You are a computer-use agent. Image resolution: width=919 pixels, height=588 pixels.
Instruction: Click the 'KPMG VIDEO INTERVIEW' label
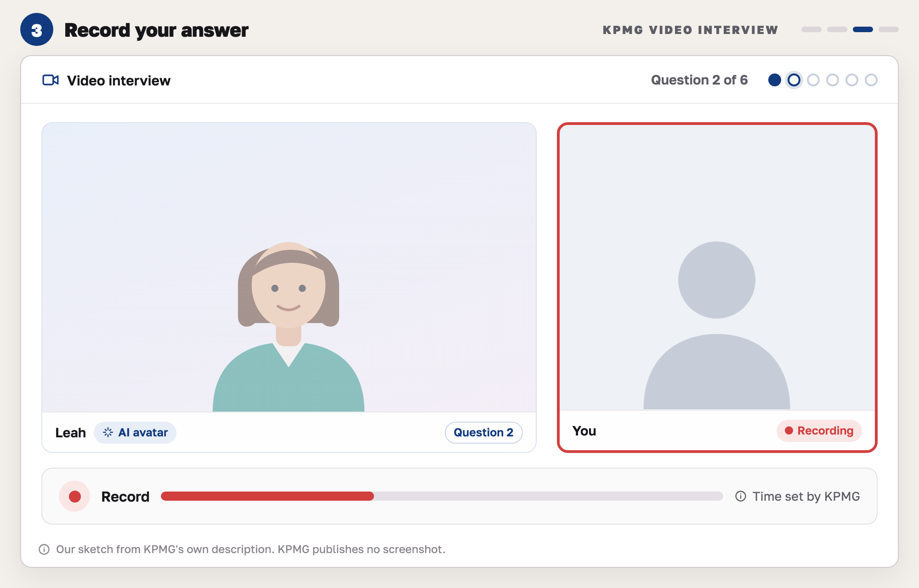690,30
